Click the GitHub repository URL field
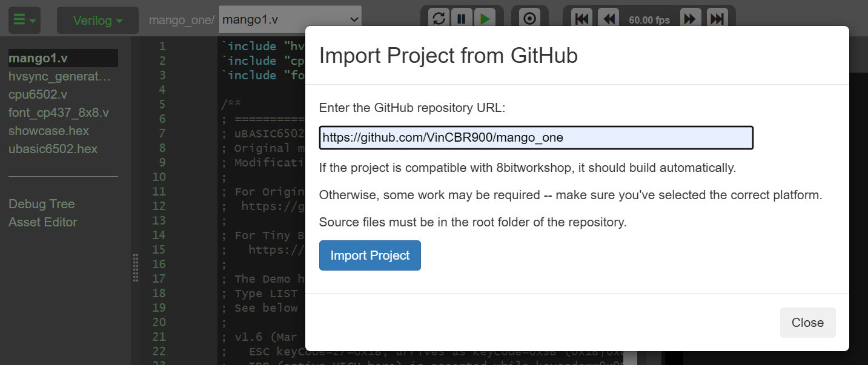 535,137
